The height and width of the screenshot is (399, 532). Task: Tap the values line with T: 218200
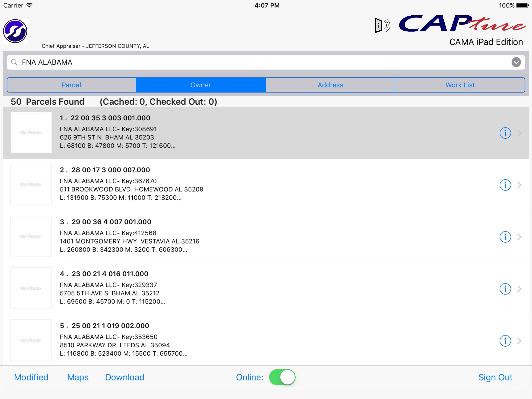121,198
